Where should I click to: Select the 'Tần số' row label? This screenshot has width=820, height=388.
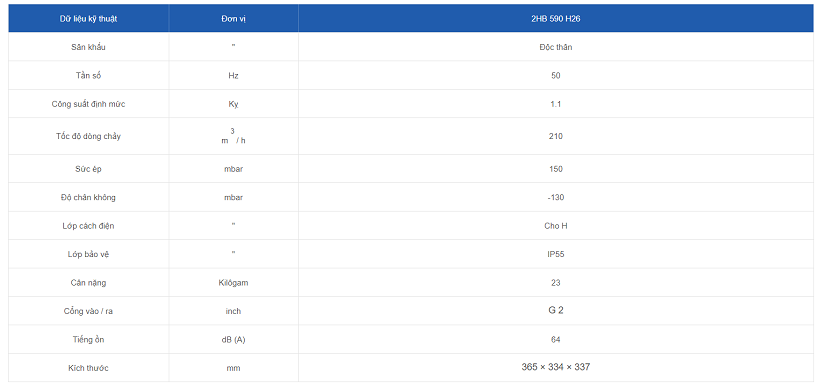coord(88,75)
